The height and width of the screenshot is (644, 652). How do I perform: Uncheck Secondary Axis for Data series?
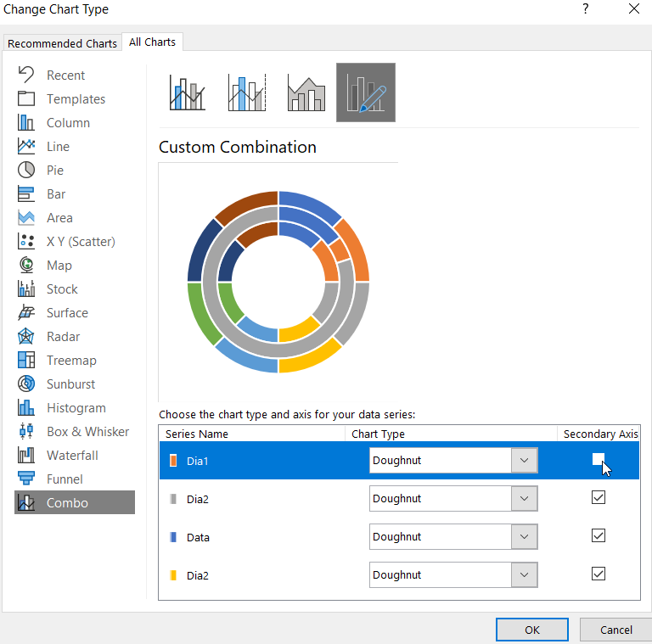click(599, 536)
